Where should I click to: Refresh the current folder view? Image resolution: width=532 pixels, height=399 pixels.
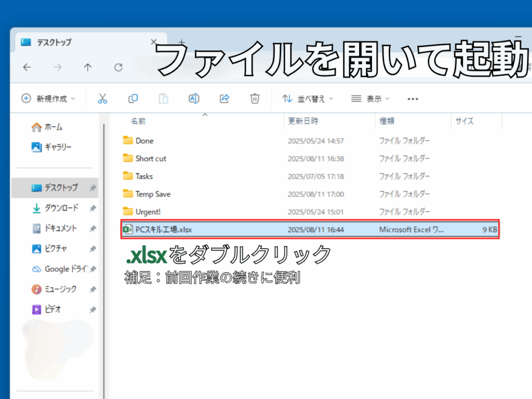pos(118,67)
